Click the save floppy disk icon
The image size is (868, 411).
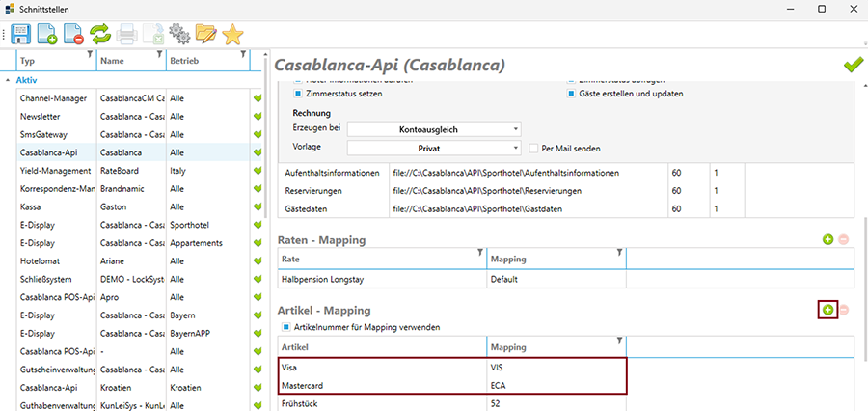[x=24, y=36]
